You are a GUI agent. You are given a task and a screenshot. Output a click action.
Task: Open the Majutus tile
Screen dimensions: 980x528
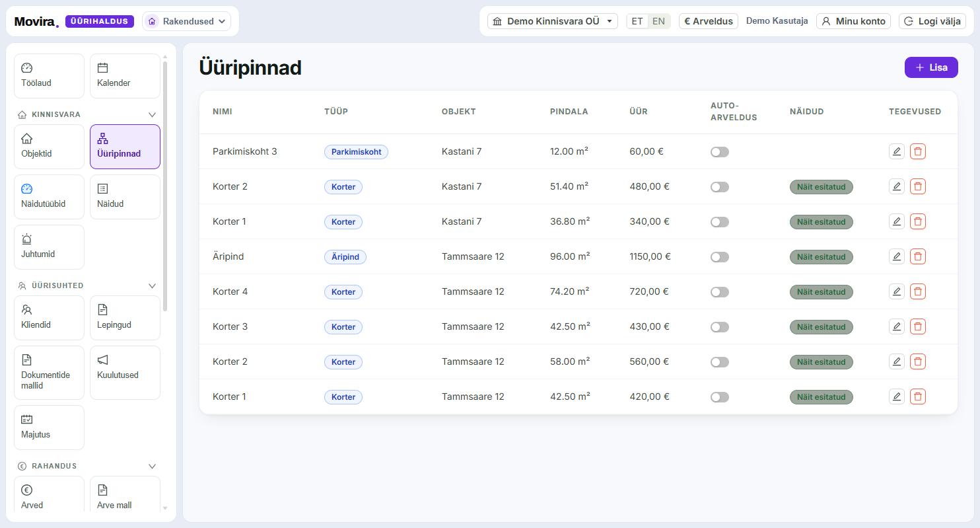coord(49,428)
